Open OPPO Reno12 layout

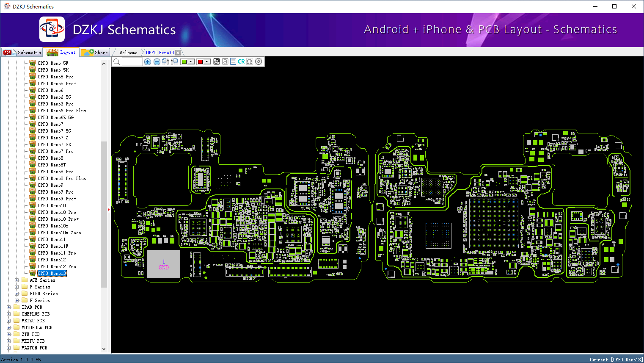coord(52,260)
